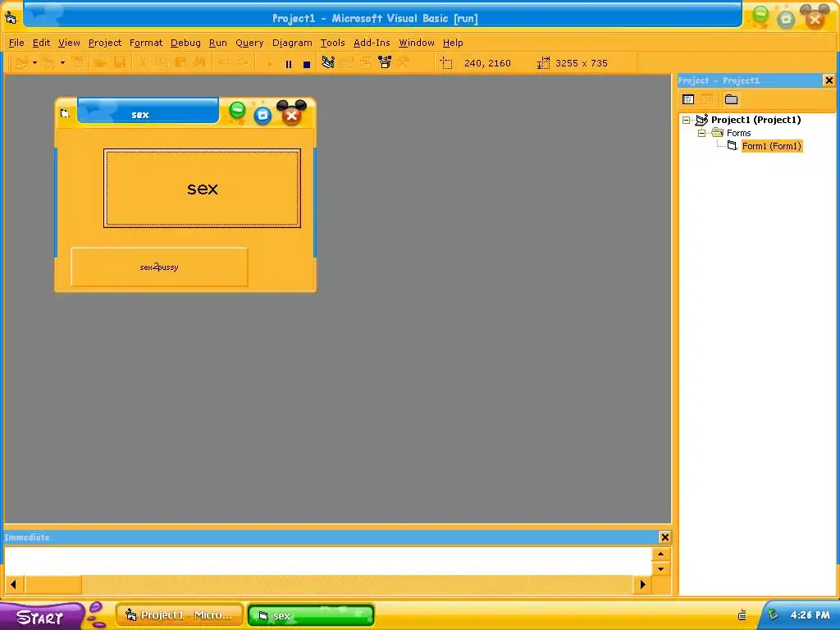Screen dimensions: 840x630
Task: Click the large sex button in form
Action: (202, 188)
